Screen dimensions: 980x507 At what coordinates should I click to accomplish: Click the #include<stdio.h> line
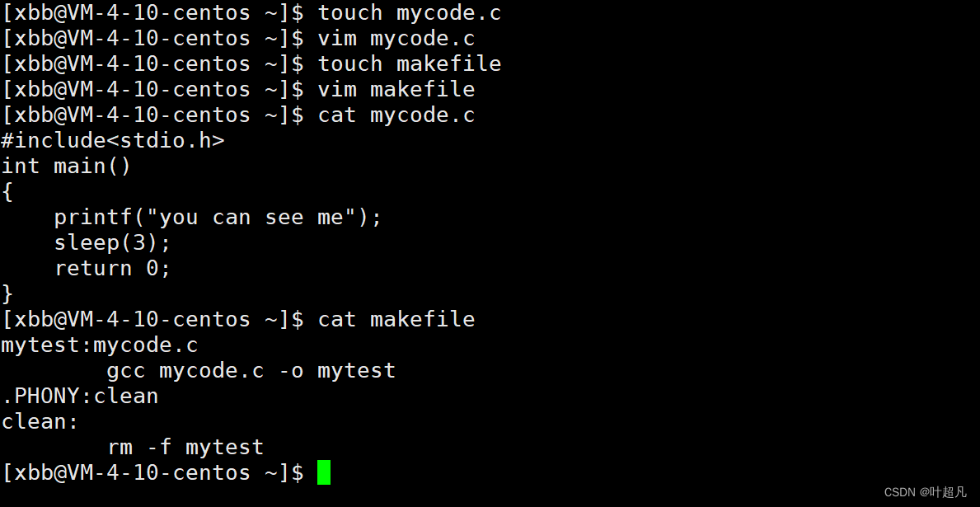pos(113,141)
